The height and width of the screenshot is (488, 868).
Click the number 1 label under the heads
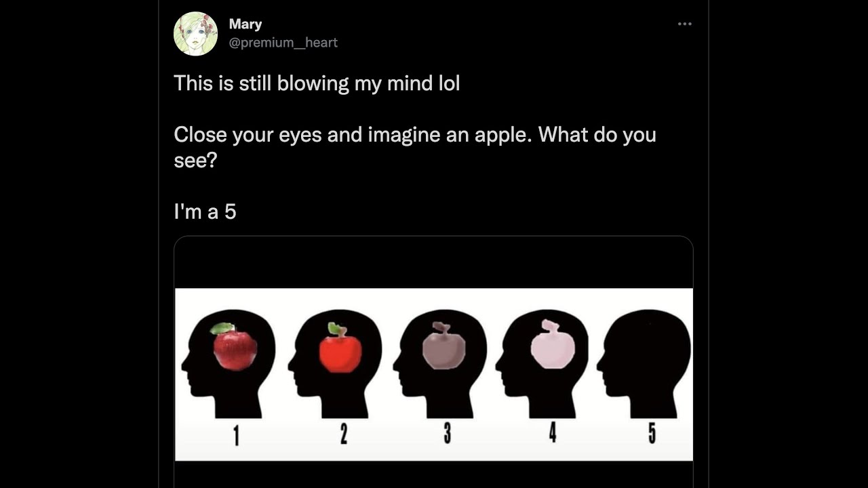[x=236, y=436]
